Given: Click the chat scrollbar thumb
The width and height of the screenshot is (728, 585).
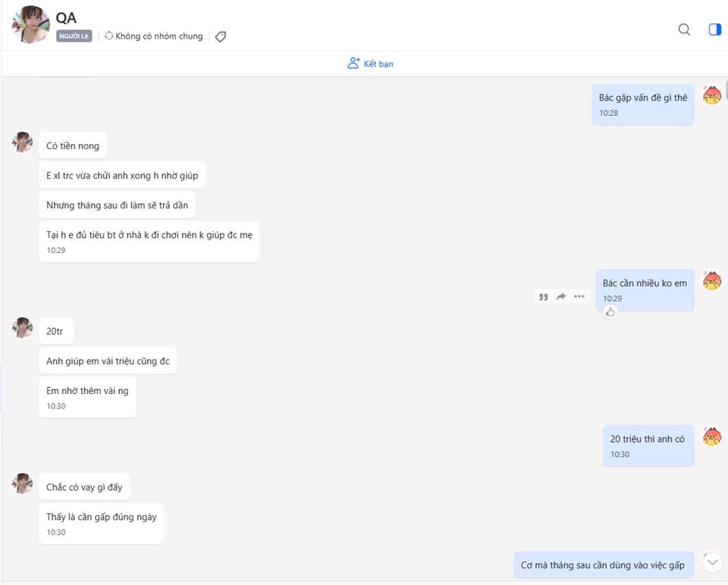Looking at the screenshot, I should pos(726,88).
